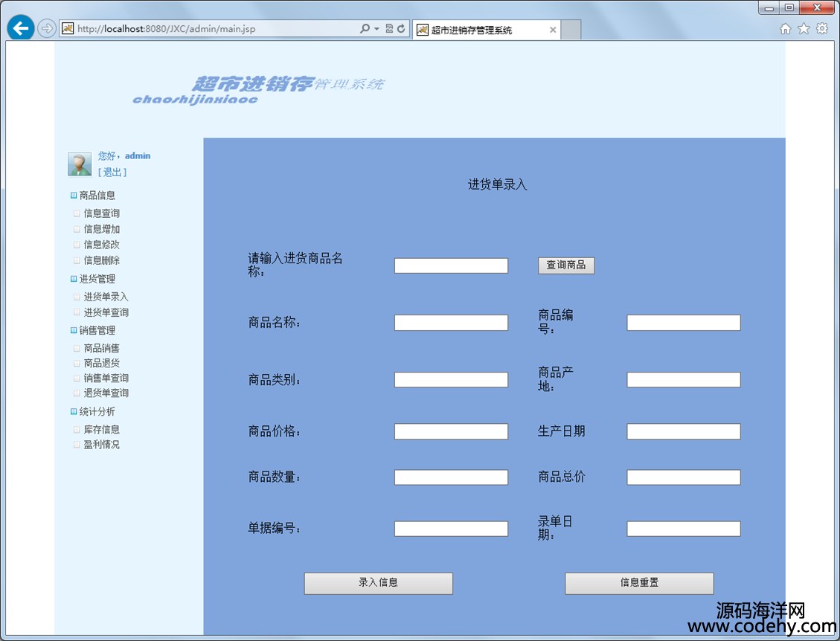Screen dimensions: 840x641
Task: Select 信息查询 in the sidebar
Action: pos(101,213)
